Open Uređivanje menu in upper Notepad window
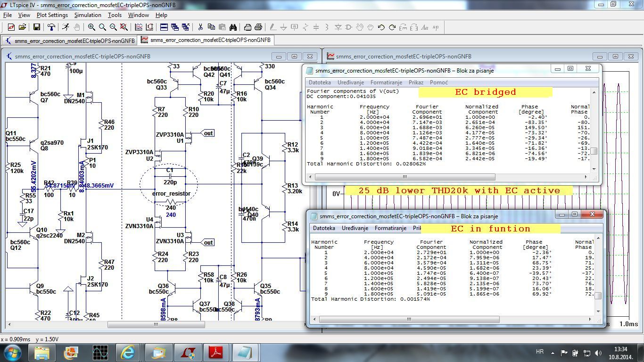This screenshot has width=644, height=362. (350, 82)
